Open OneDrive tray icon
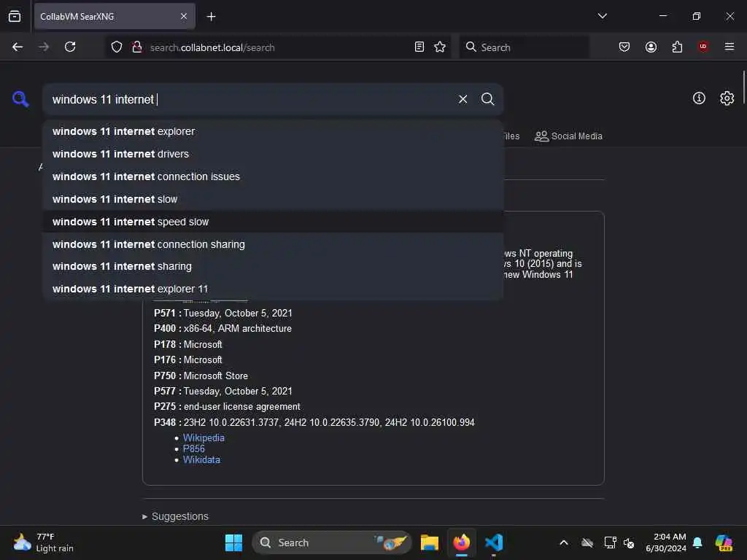Screen dimensions: 747x560 pos(587,542)
